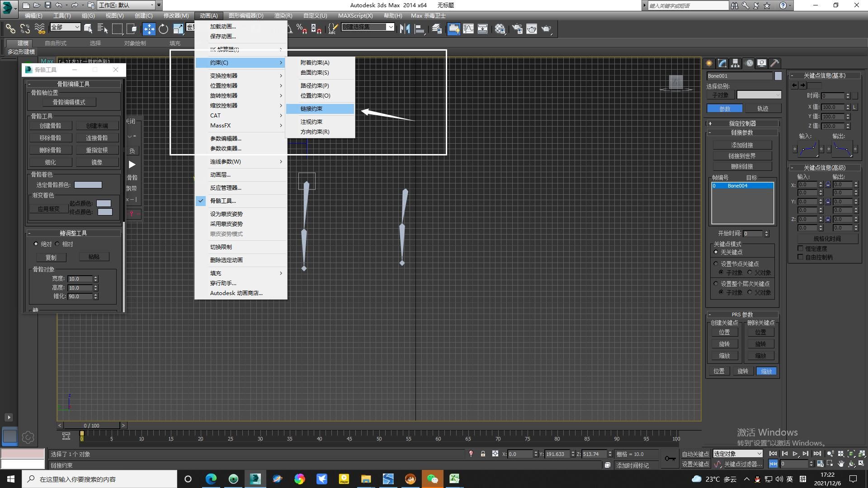The image size is (868, 488).
Task: Choose the Bind to Space Warp tool
Action: pyautogui.click(x=40, y=29)
